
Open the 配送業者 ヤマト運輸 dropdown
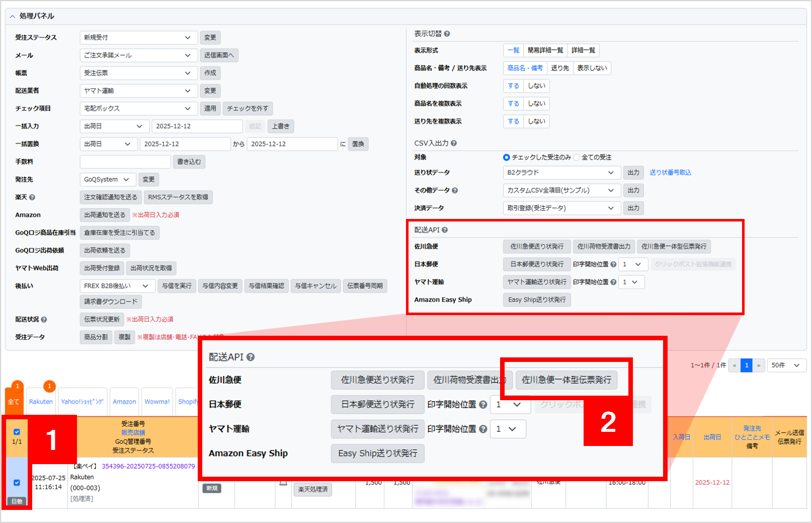[x=137, y=91]
